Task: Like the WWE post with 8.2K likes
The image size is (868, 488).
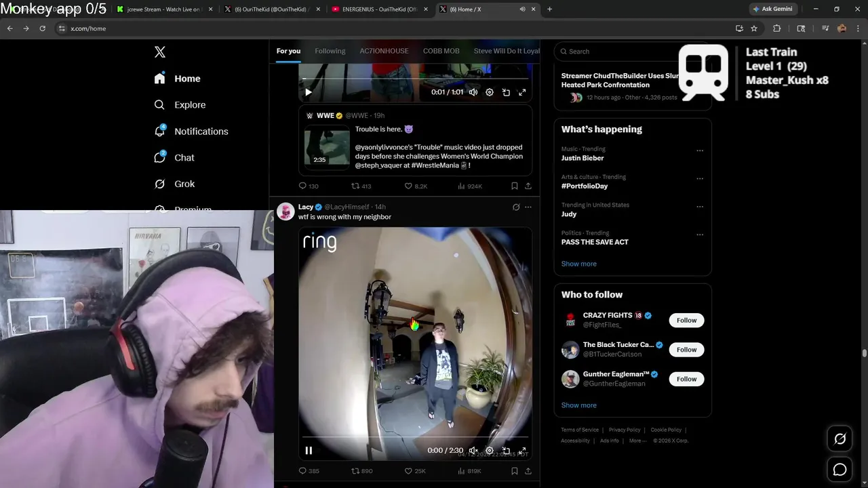Action: (x=416, y=186)
